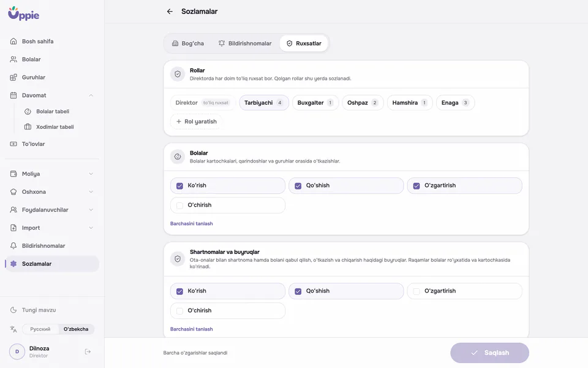Uncheck Ko'rish under Shartnomalar va buyruqlar
The width and height of the screenshot is (588, 368).
[x=179, y=291]
